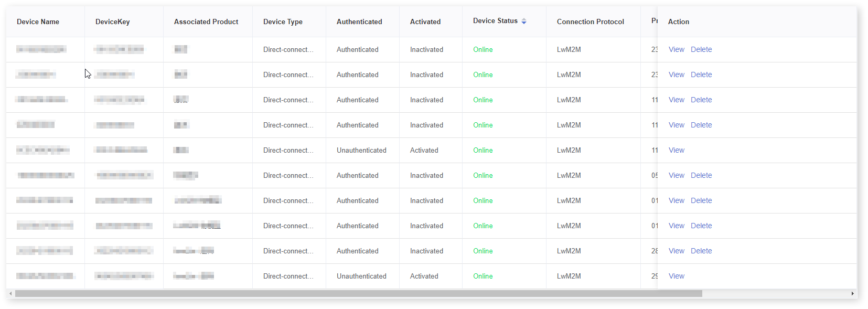
Task: Sort by Device Status column arrows
Action: pyautogui.click(x=523, y=21)
